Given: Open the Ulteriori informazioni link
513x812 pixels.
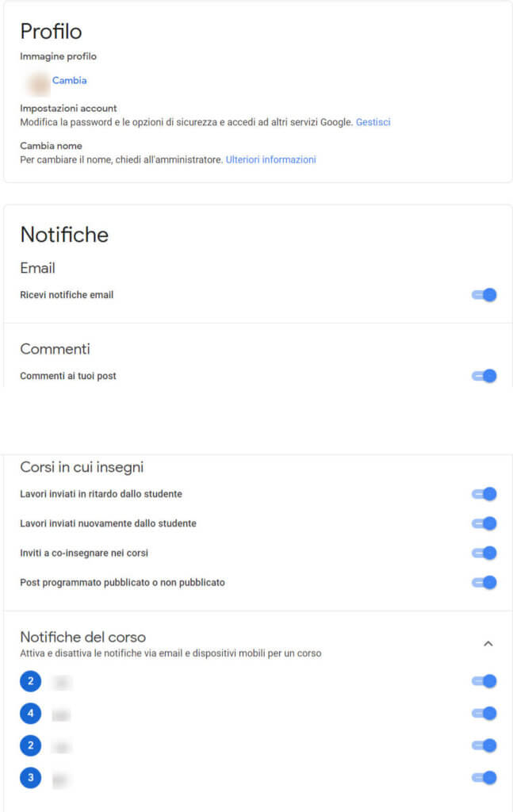Looking at the screenshot, I should (270, 159).
